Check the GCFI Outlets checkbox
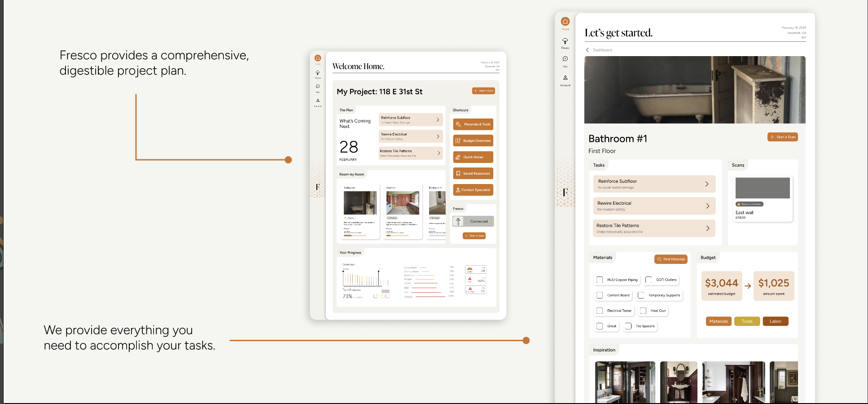 point(649,280)
